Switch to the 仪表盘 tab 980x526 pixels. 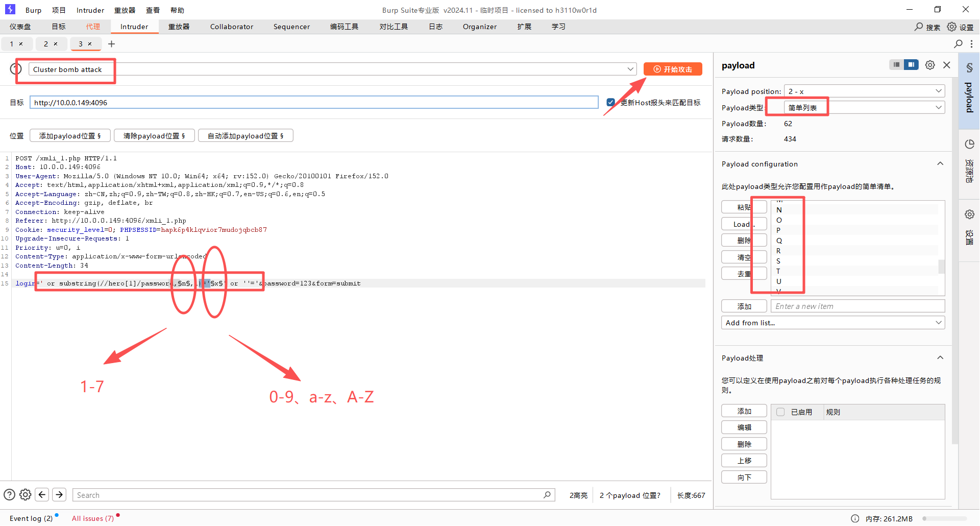coord(20,27)
